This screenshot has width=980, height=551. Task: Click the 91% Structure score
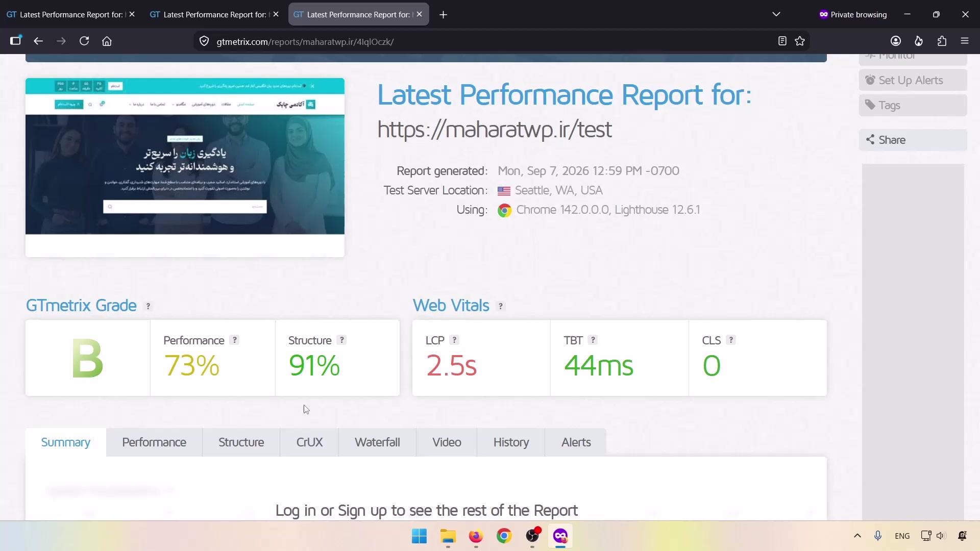pos(314,366)
